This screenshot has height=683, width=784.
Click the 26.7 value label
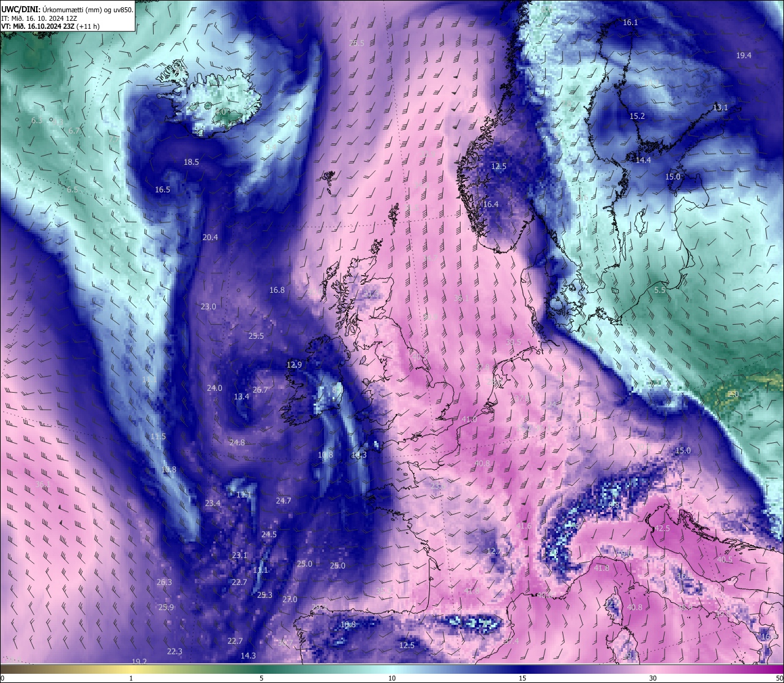click(x=260, y=390)
